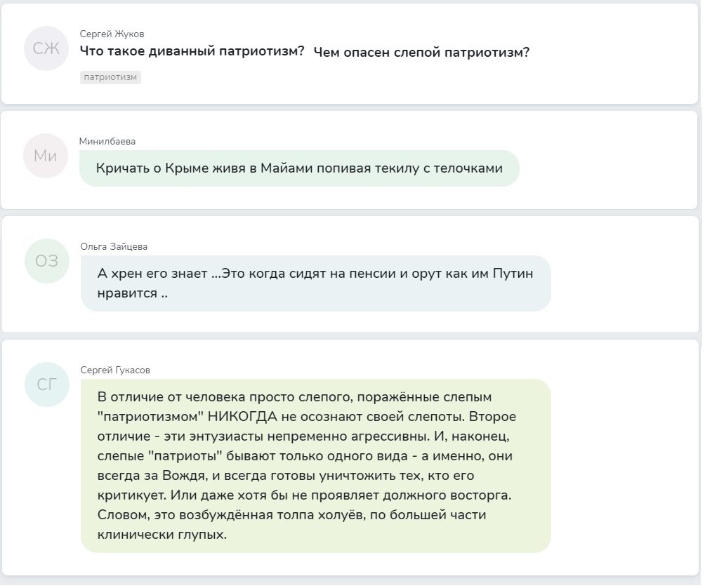Click Ольга Зайцева's answer starting 'А хрен его знает'

(315, 283)
